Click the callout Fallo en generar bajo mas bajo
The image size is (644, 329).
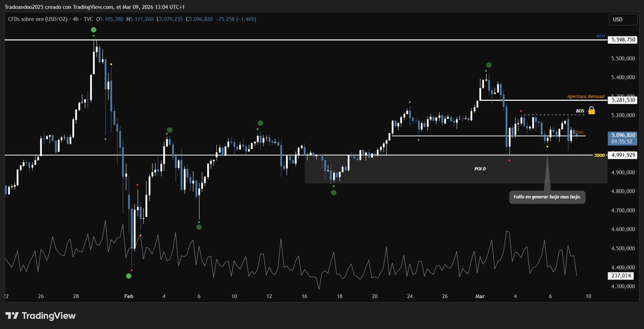click(x=547, y=197)
